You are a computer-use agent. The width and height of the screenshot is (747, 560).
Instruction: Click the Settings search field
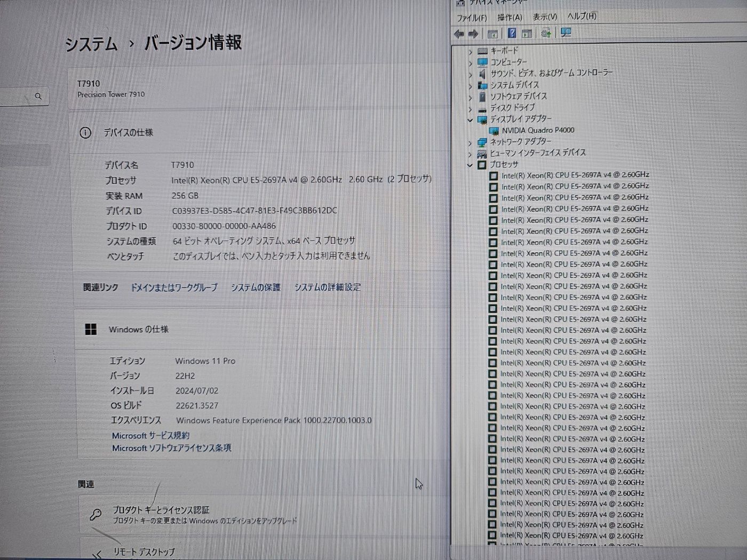24,96
